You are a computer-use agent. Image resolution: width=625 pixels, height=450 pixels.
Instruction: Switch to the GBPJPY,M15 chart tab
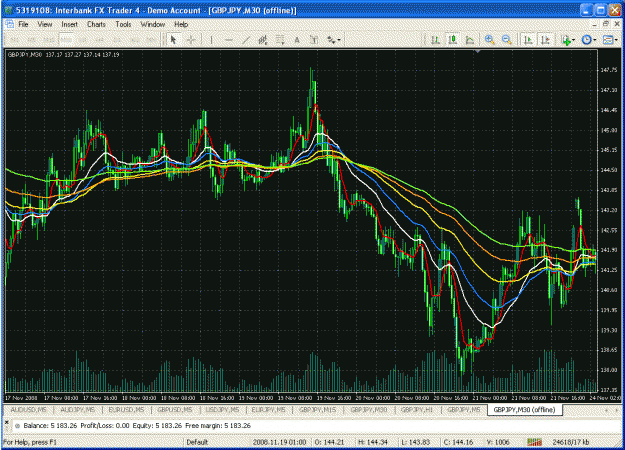(x=318, y=409)
